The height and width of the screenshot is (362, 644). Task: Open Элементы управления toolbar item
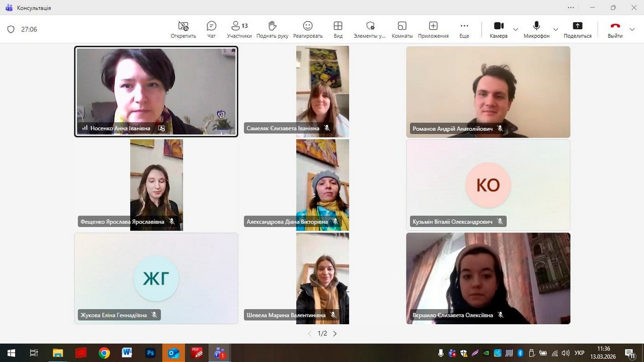(x=370, y=29)
